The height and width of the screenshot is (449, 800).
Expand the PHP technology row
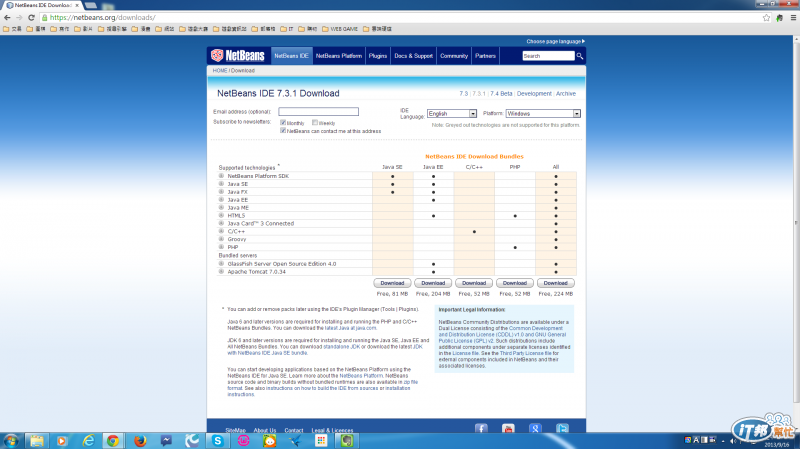221,247
